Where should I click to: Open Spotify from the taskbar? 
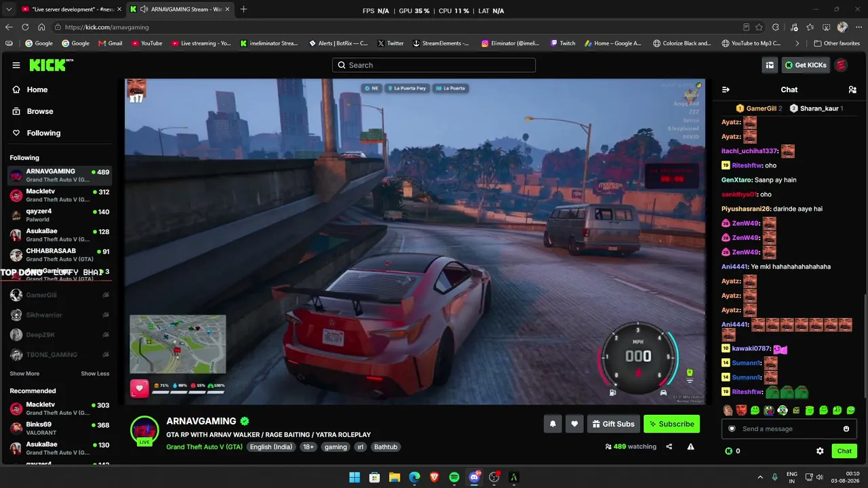454,477
